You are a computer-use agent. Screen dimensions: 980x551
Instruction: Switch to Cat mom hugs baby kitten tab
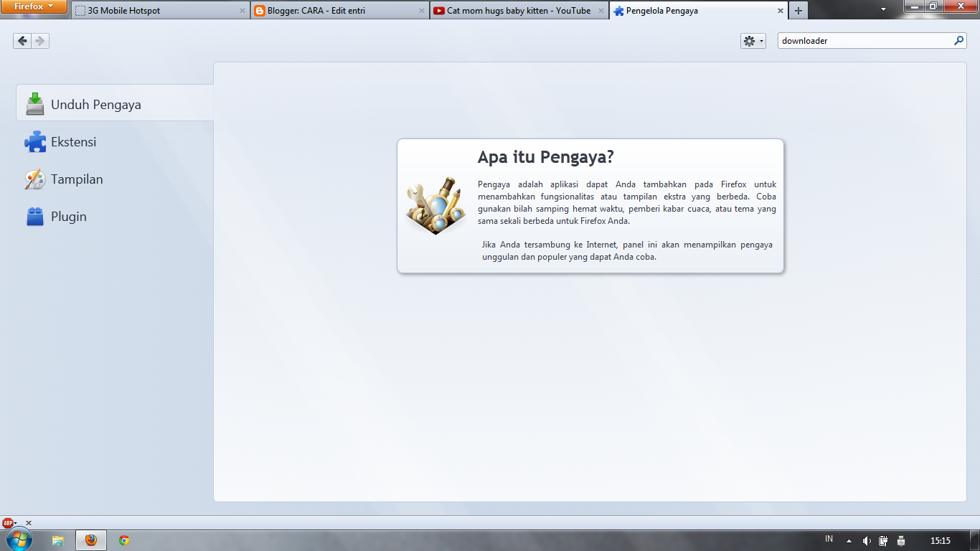coord(519,11)
